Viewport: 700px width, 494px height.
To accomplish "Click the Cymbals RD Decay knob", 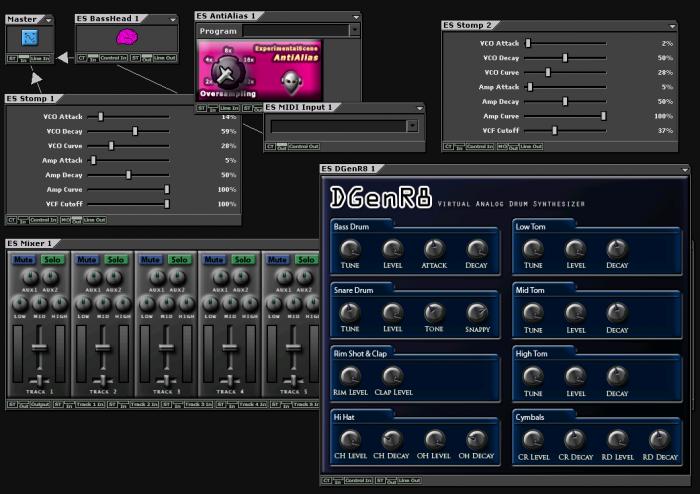I will point(659,439).
